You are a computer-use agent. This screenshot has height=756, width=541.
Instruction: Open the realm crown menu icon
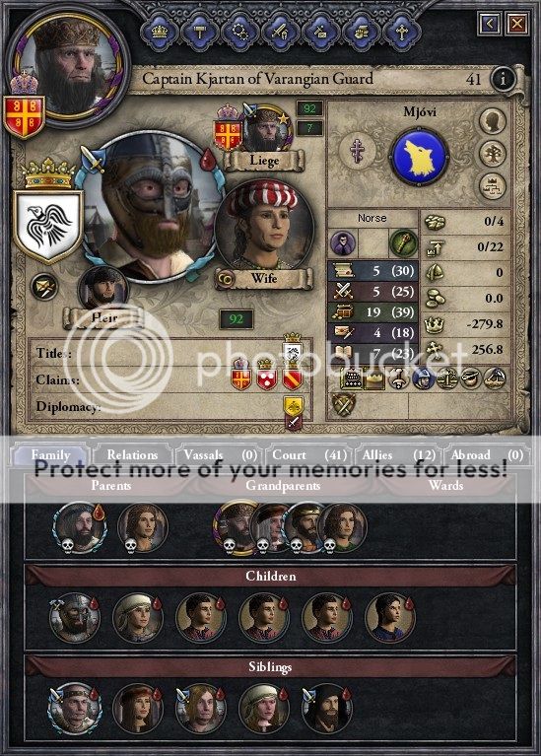click(x=160, y=32)
